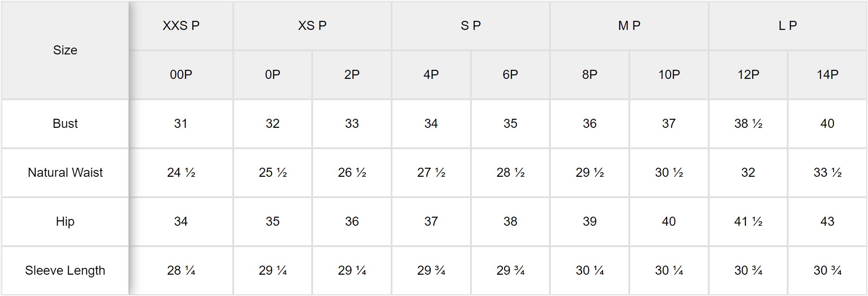This screenshot has height=296, width=868.
Task: Click the Bust row label
Action: click(x=65, y=124)
